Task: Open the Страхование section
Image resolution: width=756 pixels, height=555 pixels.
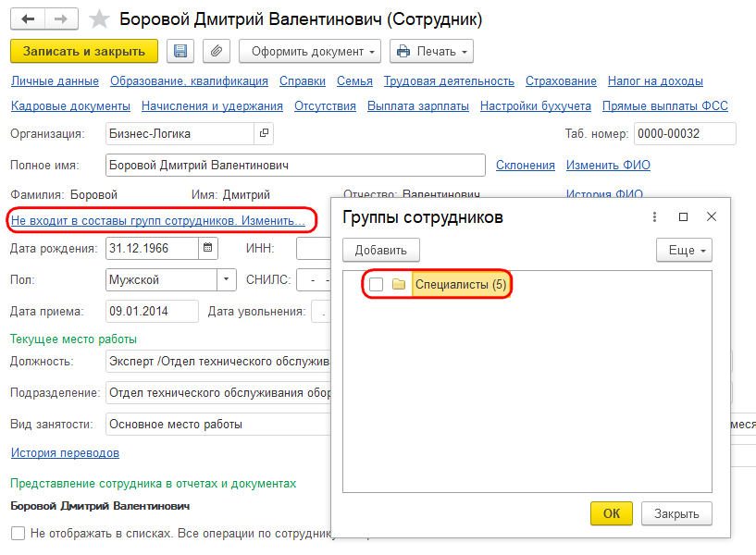Action: (x=561, y=81)
